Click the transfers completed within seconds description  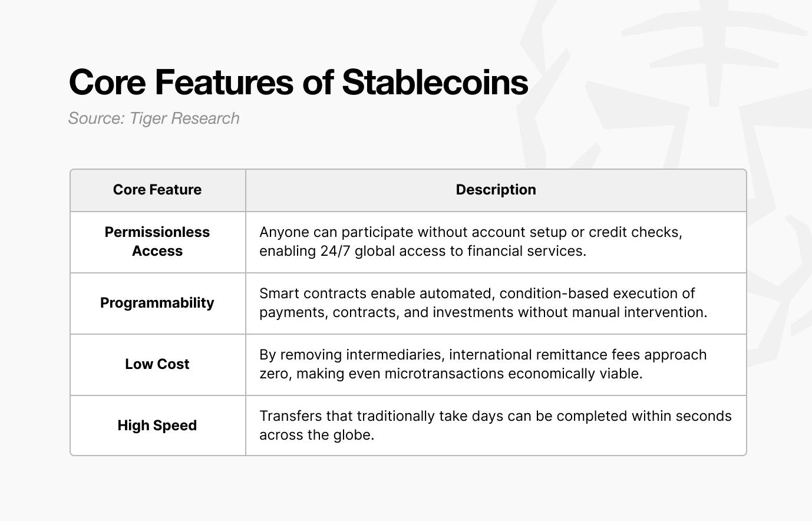coord(496,426)
